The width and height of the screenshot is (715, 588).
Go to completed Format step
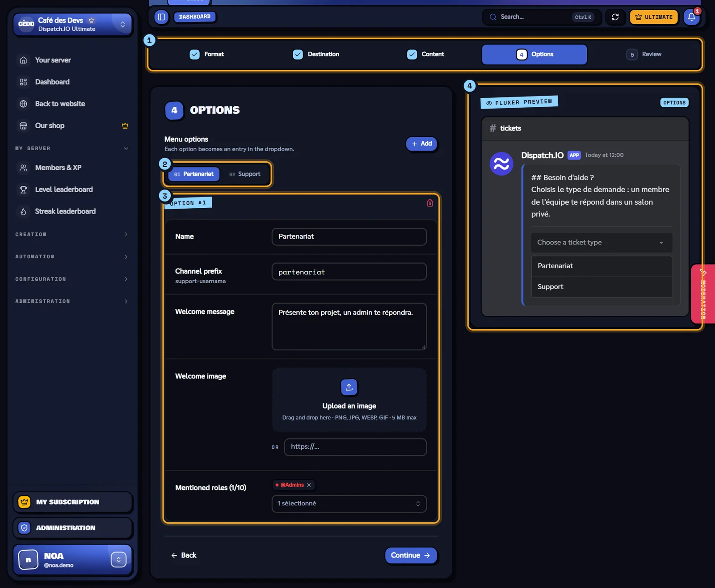click(207, 54)
